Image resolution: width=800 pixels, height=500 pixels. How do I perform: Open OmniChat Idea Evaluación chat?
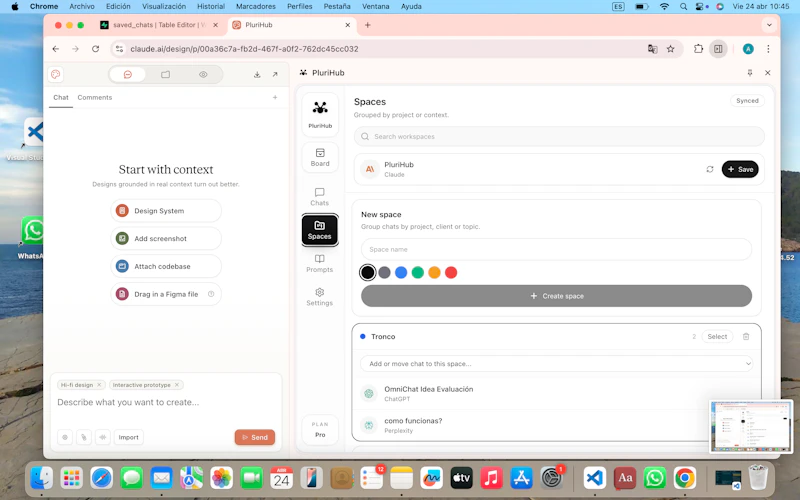[556, 393]
